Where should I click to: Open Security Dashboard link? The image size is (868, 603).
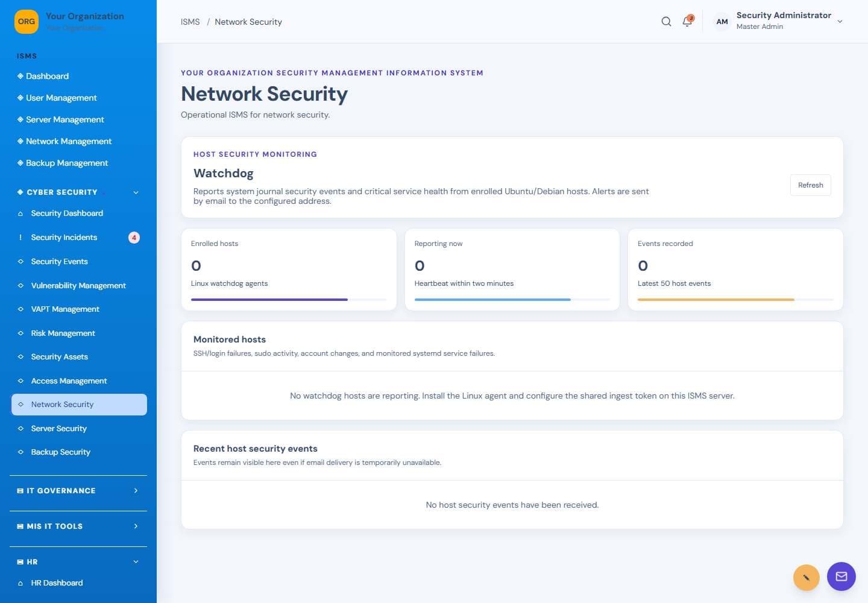(x=67, y=213)
